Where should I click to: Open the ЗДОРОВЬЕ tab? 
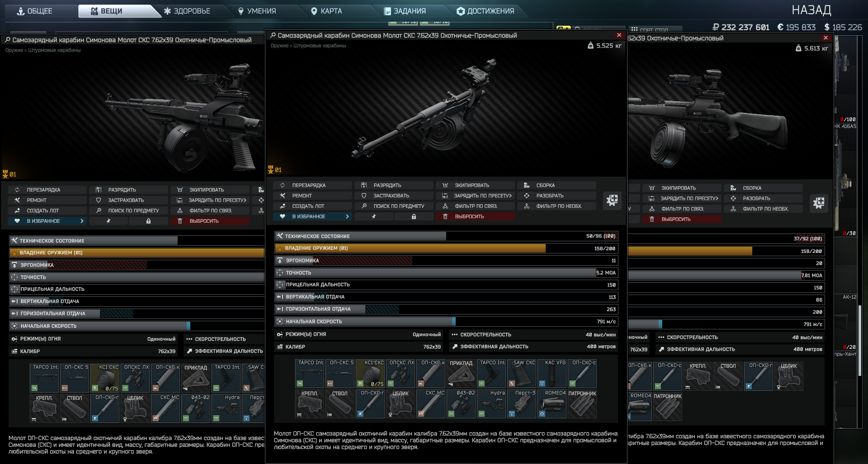187,11
